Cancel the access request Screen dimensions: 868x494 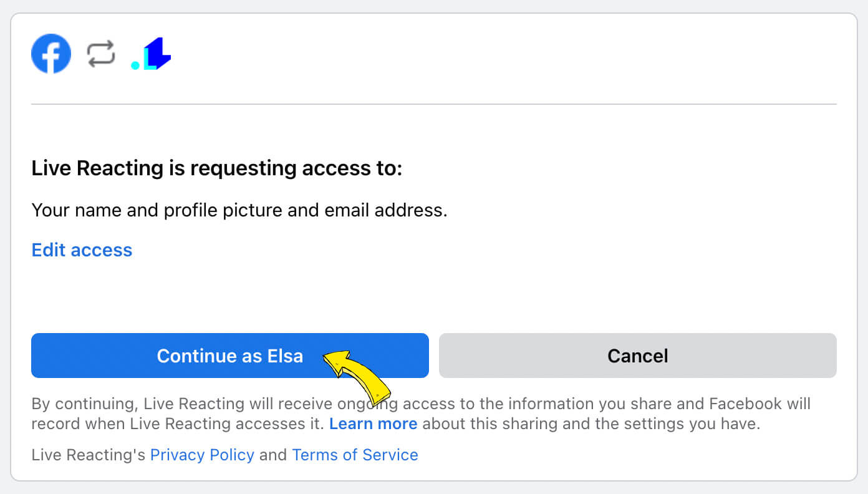pos(638,356)
